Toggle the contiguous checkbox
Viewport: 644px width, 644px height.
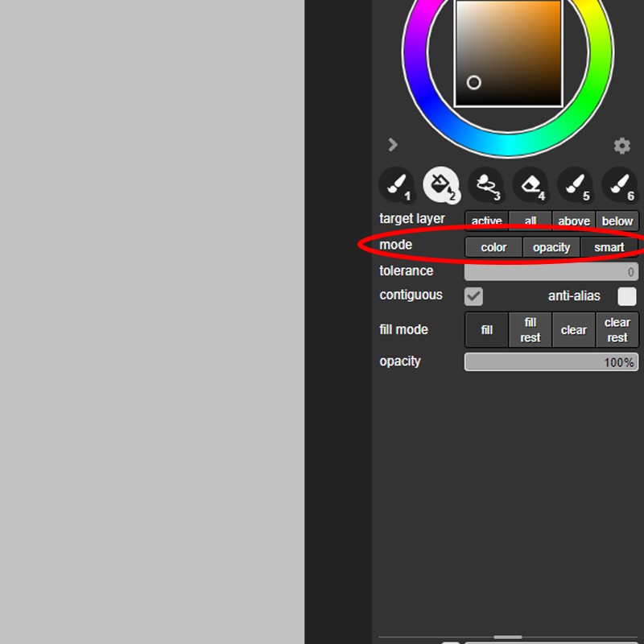pyautogui.click(x=474, y=296)
